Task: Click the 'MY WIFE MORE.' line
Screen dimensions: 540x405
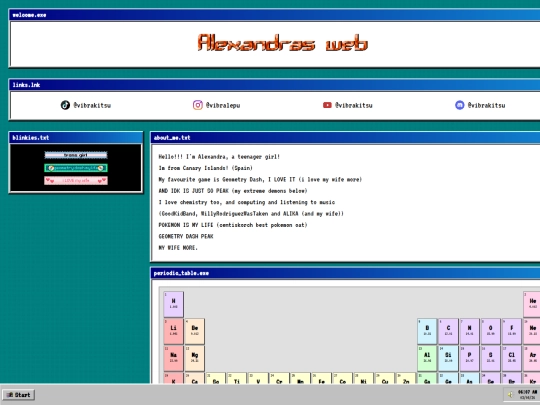Action: 178,248
